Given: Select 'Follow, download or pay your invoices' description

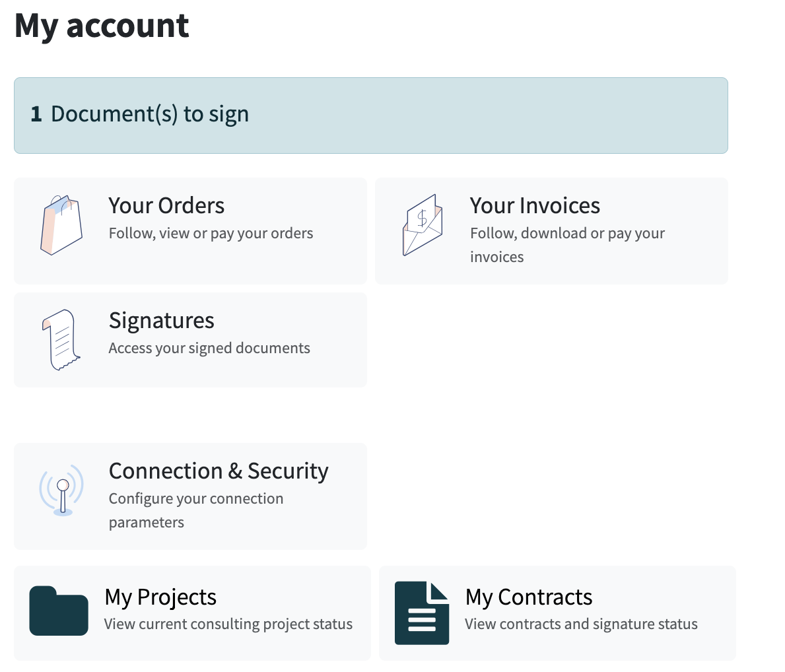Looking at the screenshot, I should pyautogui.click(x=567, y=246).
